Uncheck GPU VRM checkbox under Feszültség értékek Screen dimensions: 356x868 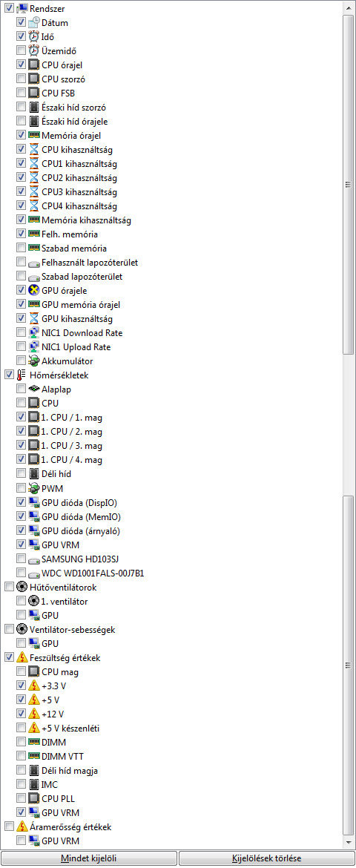click(21, 812)
